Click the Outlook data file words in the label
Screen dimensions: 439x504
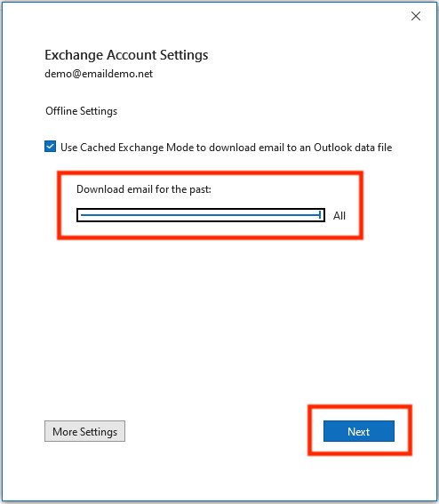[x=353, y=148]
